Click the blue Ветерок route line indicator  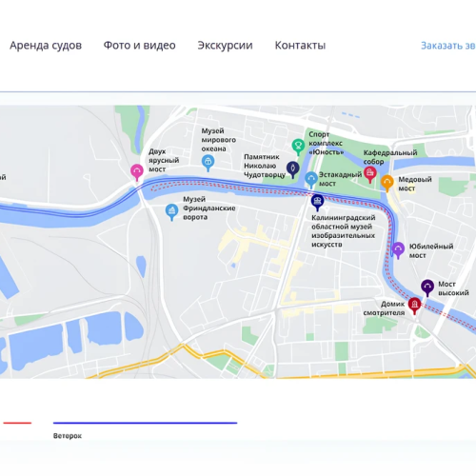(x=145, y=423)
